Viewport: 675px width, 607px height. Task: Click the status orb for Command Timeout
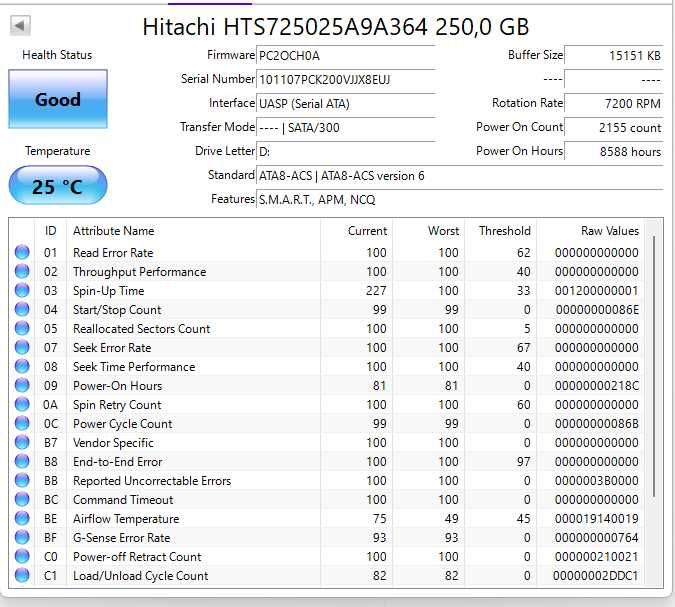(x=22, y=499)
